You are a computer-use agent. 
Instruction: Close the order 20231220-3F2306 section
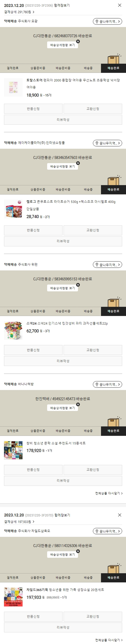[119, 5]
